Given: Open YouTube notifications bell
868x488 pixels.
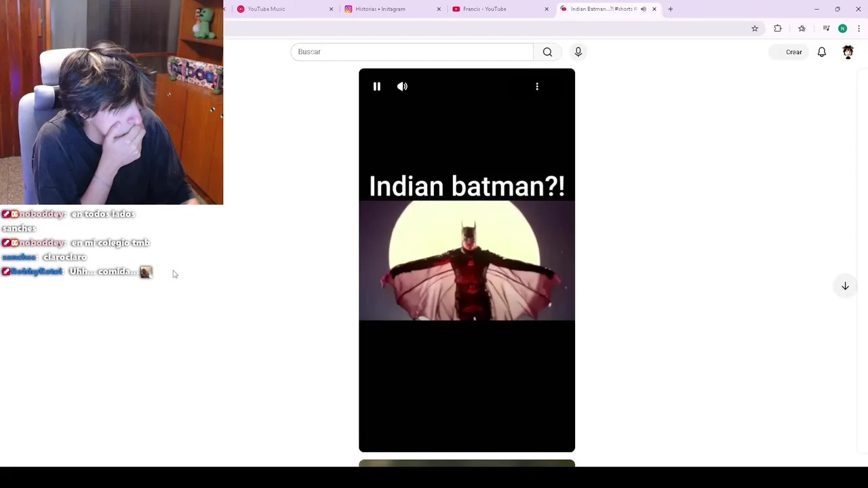Looking at the screenshot, I should pyautogui.click(x=822, y=52).
